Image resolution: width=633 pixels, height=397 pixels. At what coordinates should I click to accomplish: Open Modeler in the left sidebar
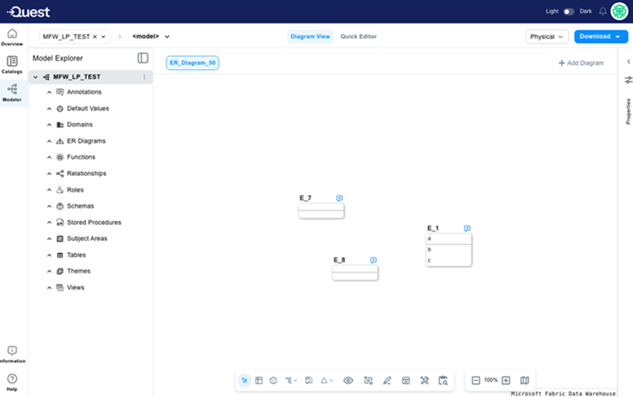click(12, 92)
